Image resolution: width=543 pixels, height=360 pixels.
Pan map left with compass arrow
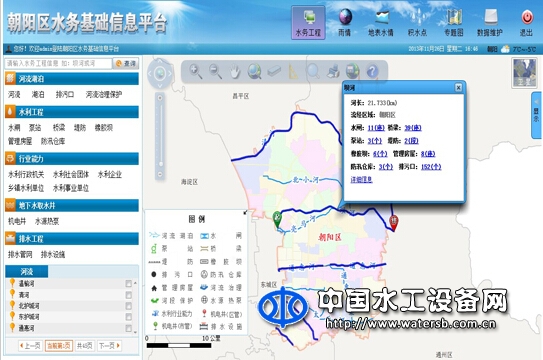pos(150,73)
